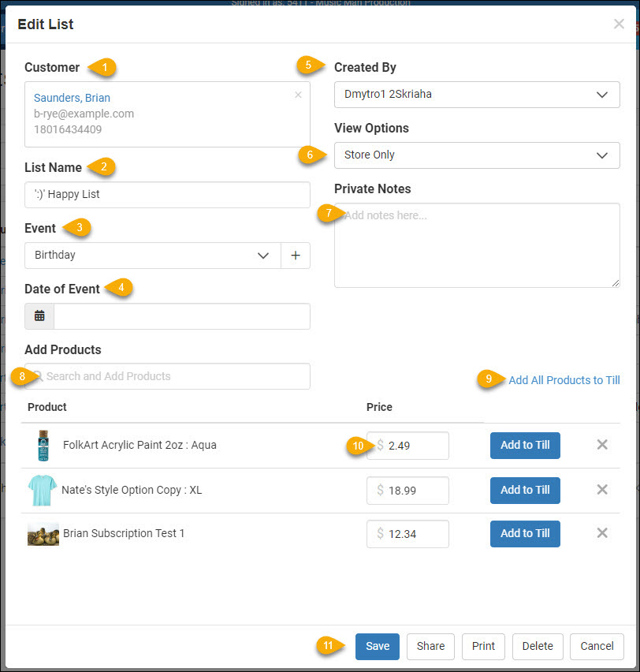Image resolution: width=640 pixels, height=672 pixels.
Task: Click the blue t-shirt product thumbnail
Action: click(x=43, y=490)
